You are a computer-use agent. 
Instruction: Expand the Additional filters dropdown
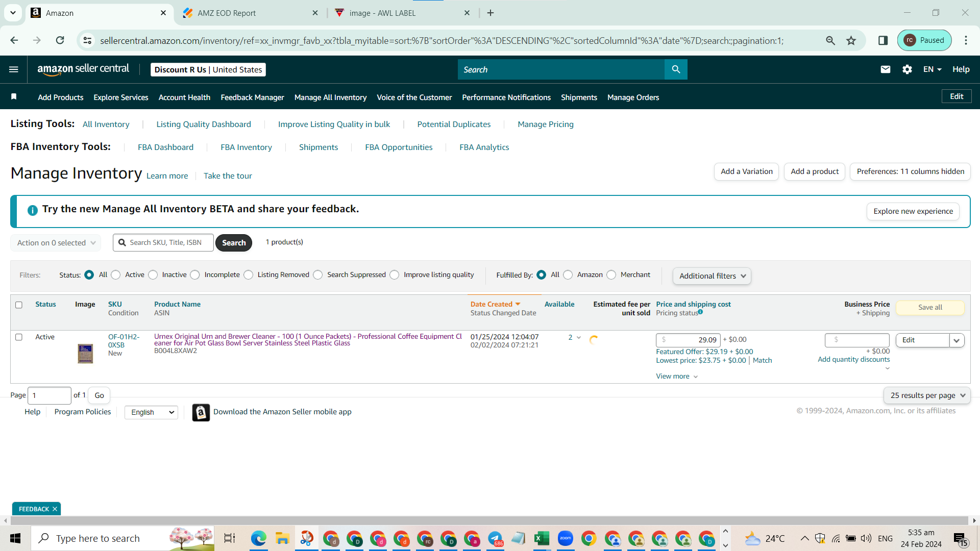point(712,276)
